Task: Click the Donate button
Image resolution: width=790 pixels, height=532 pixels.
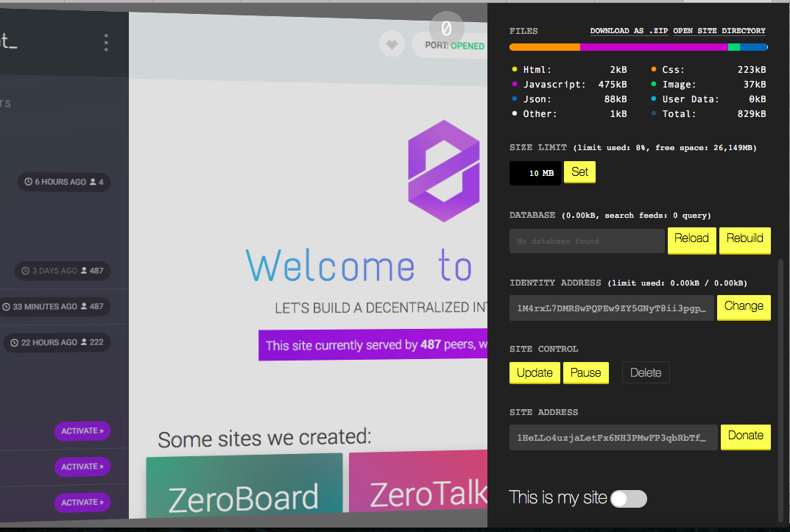Action: click(x=746, y=436)
